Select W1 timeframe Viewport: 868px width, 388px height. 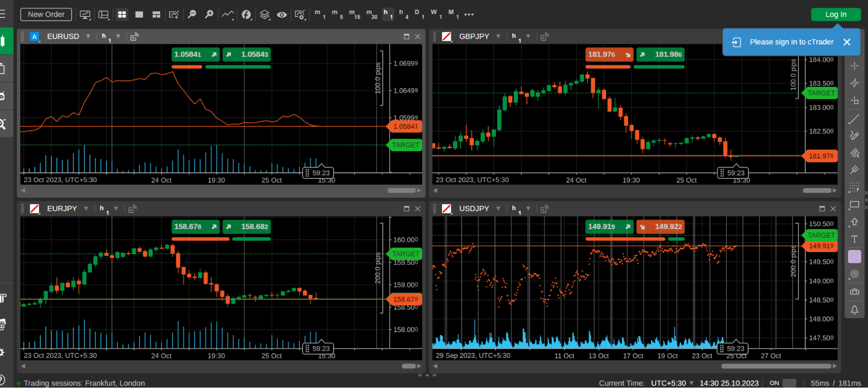pyautogui.click(x=436, y=14)
